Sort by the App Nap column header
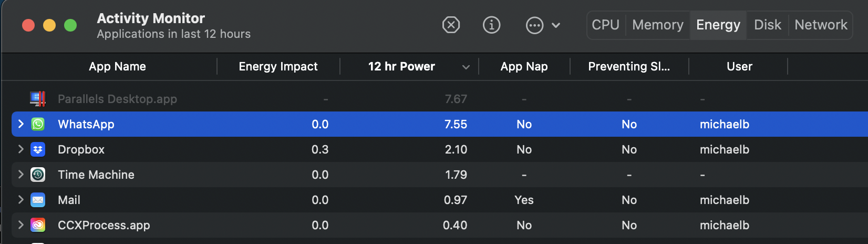This screenshot has width=868, height=244. [x=524, y=66]
